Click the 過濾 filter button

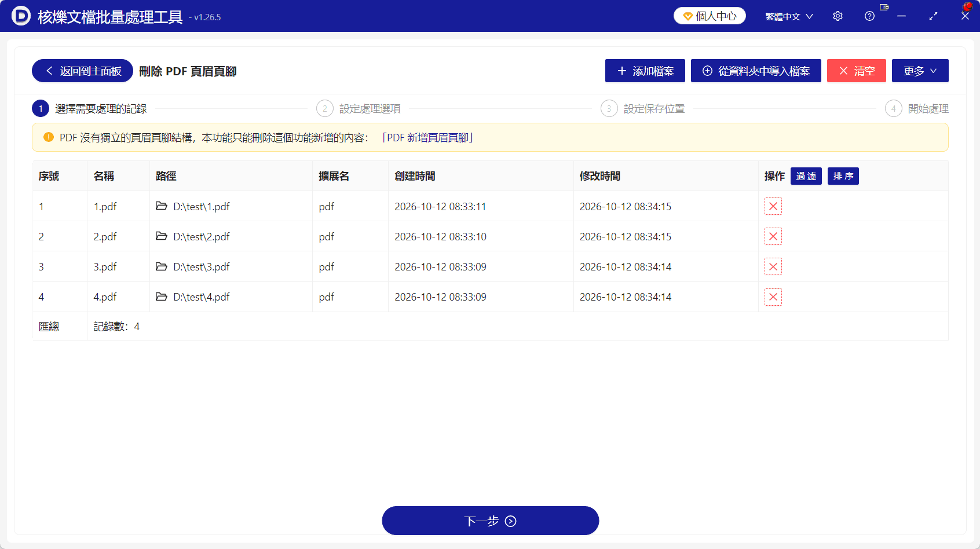tap(806, 176)
